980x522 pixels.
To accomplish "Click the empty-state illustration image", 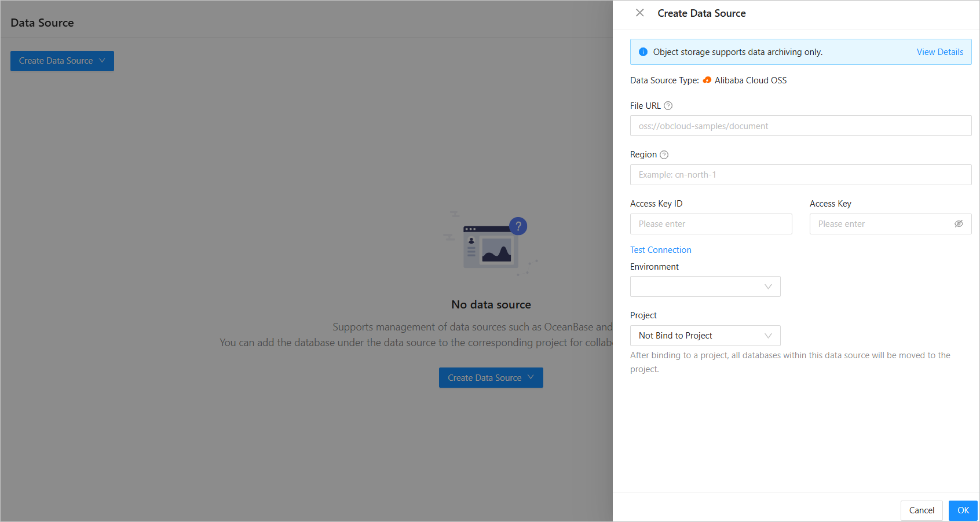I will [x=491, y=243].
